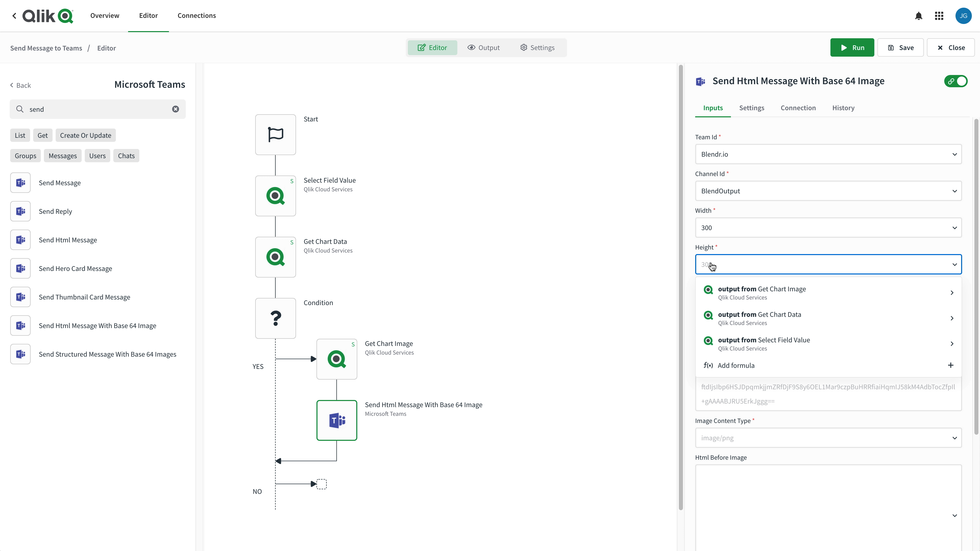Viewport: 980px width, 551px height.
Task: Click the empty NO branch placeholder
Action: tap(322, 484)
